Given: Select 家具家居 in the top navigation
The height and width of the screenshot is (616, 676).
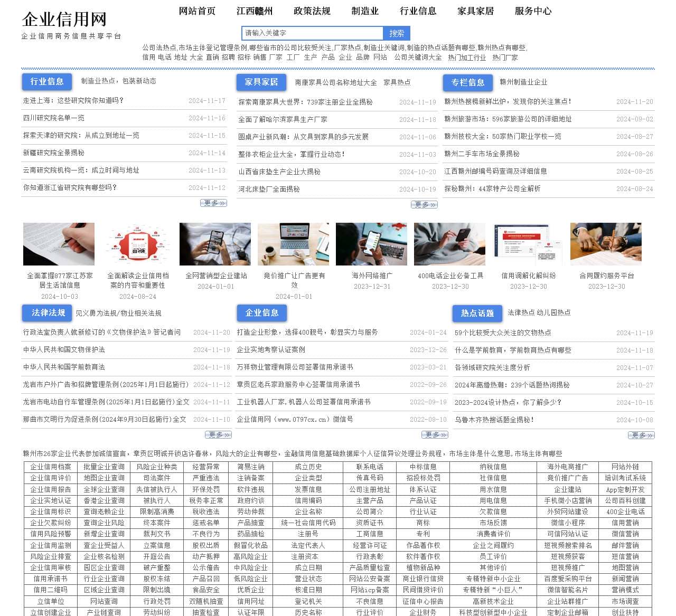Looking at the screenshot, I should (475, 11).
